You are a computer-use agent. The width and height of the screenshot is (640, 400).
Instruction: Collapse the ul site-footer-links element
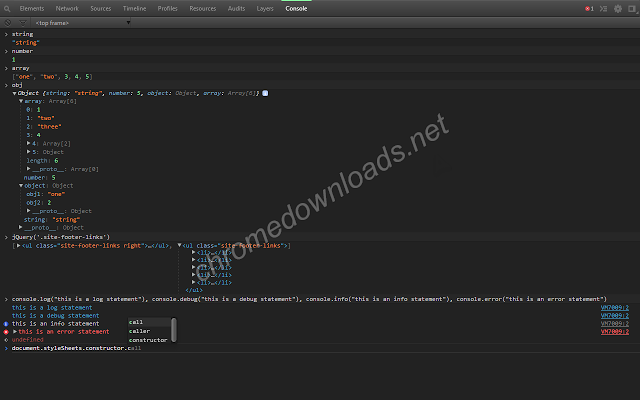[179, 245]
